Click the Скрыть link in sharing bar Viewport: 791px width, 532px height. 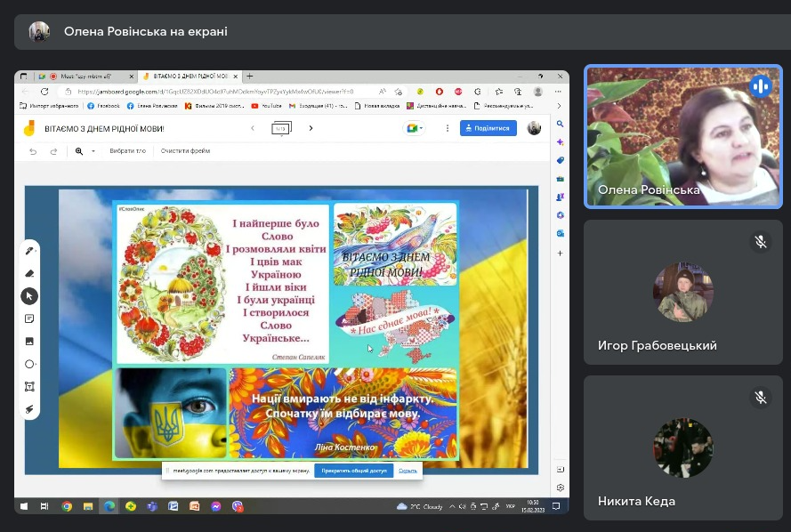tap(408, 471)
